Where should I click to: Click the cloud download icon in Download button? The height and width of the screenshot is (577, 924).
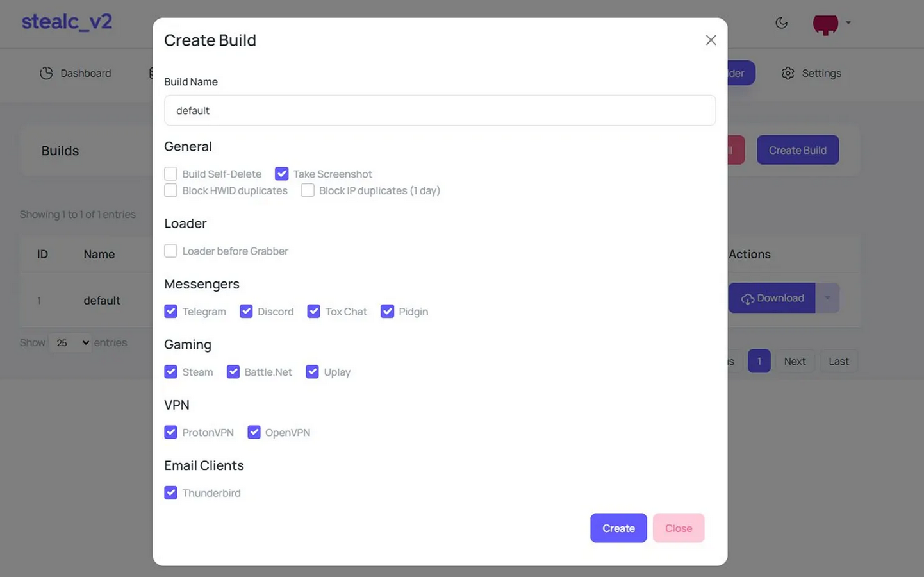747,299
